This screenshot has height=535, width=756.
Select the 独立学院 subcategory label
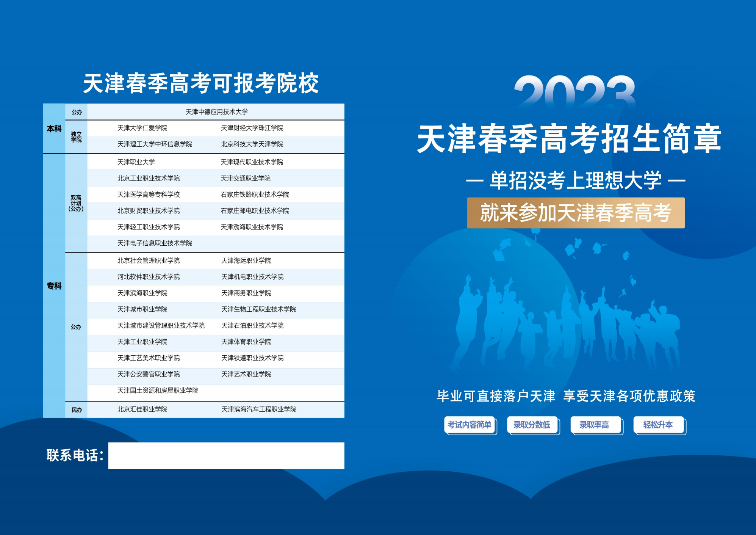[76, 137]
